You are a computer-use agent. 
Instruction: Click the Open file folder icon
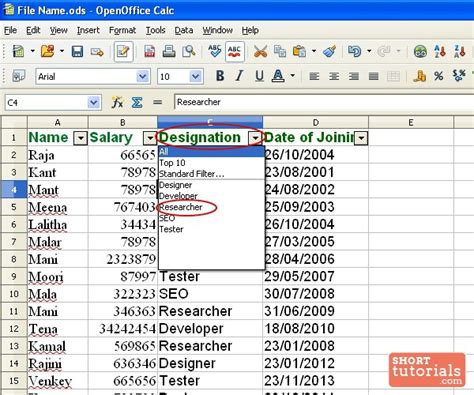point(47,52)
